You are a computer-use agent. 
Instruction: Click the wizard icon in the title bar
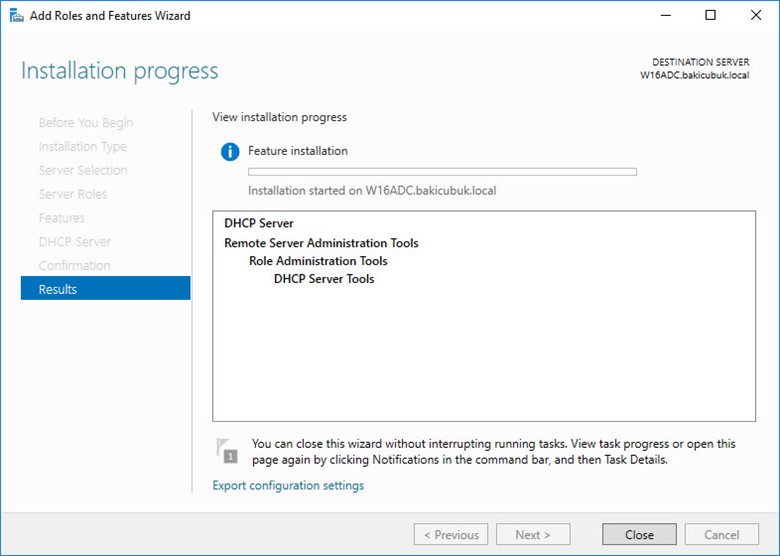tap(16, 16)
